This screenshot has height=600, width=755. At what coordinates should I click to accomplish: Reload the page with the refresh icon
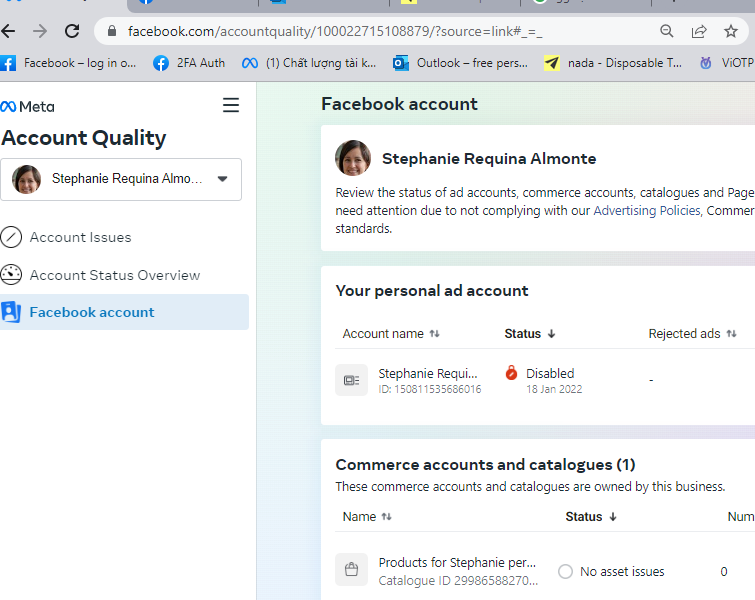(72, 31)
